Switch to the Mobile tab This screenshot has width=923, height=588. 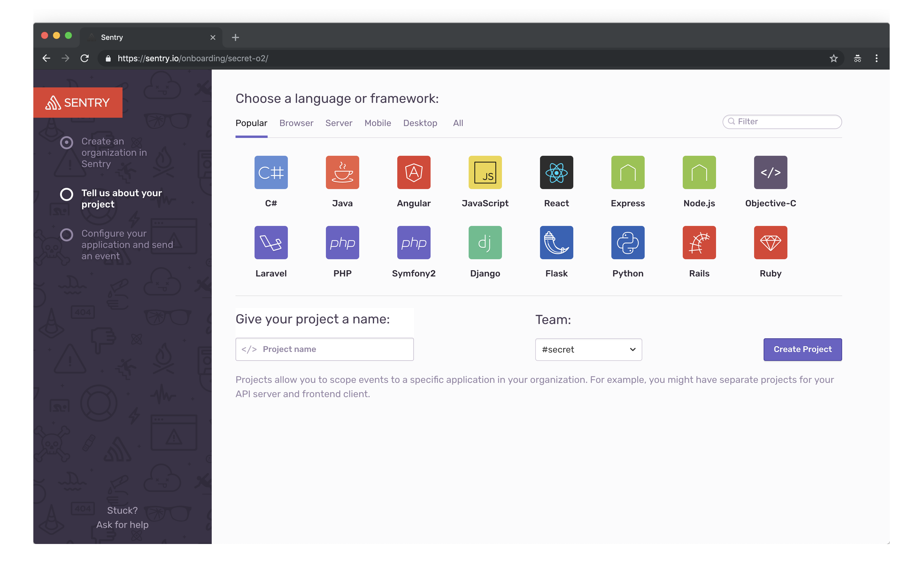(378, 123)
